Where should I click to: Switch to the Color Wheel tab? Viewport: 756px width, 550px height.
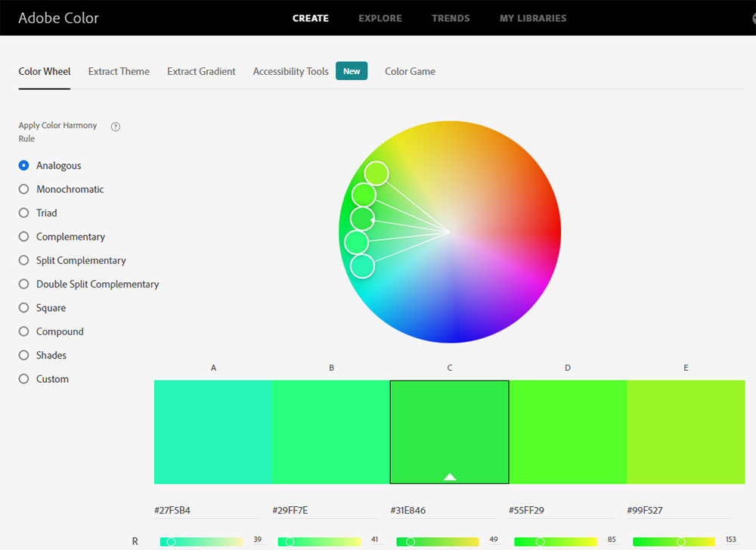point(45,71)
